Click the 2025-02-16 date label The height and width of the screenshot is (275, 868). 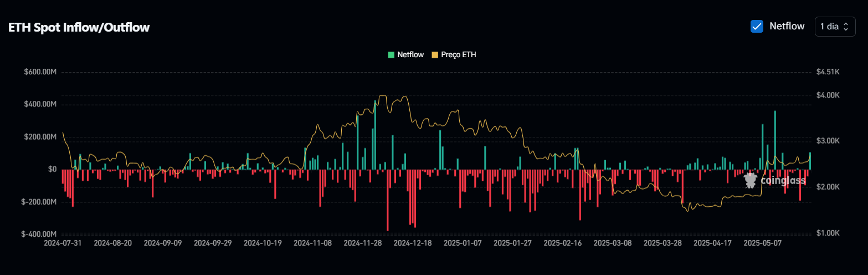pyautogui.click(x=562, y=243)
